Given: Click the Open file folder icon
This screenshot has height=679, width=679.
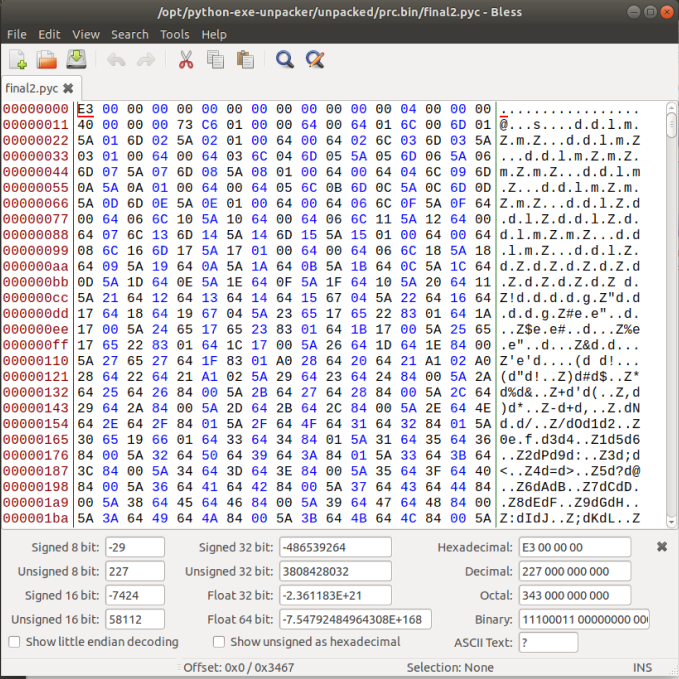Looking at the screenshot, I should (x=46, y=60).
